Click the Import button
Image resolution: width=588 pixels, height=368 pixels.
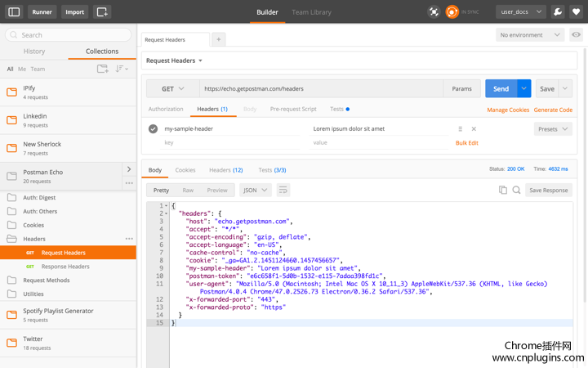tap(74, 12)
